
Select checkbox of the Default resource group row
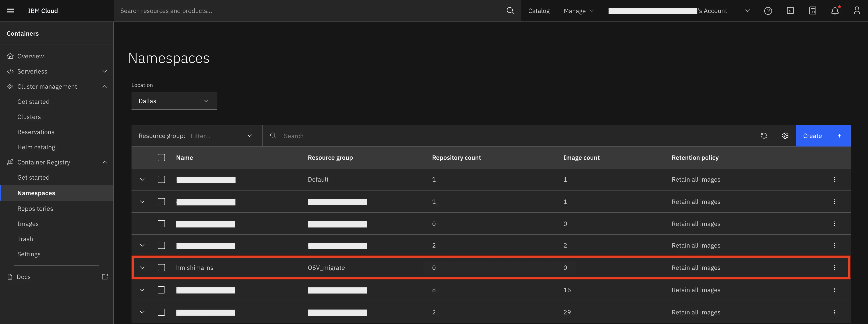coord(161,180)
